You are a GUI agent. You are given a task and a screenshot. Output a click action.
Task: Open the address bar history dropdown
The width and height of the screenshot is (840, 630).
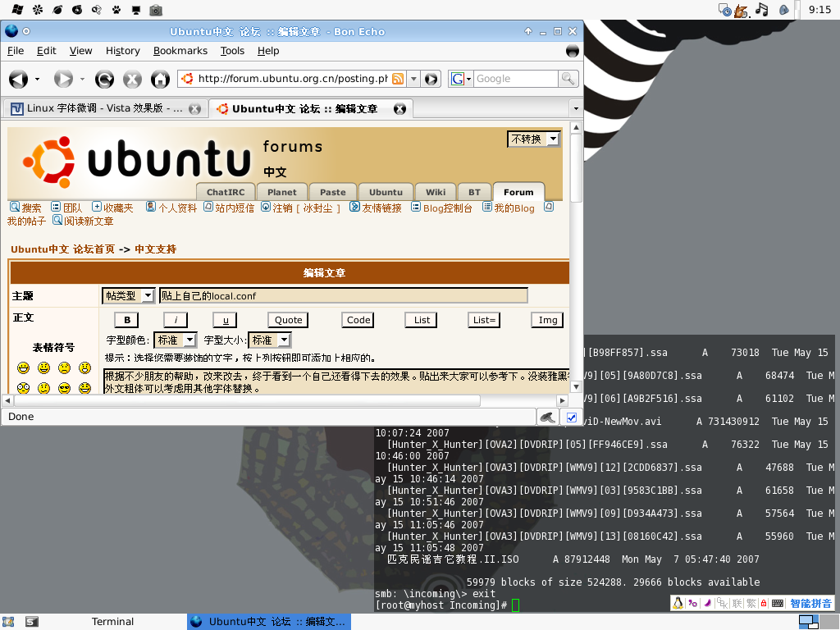coord(413,79)
